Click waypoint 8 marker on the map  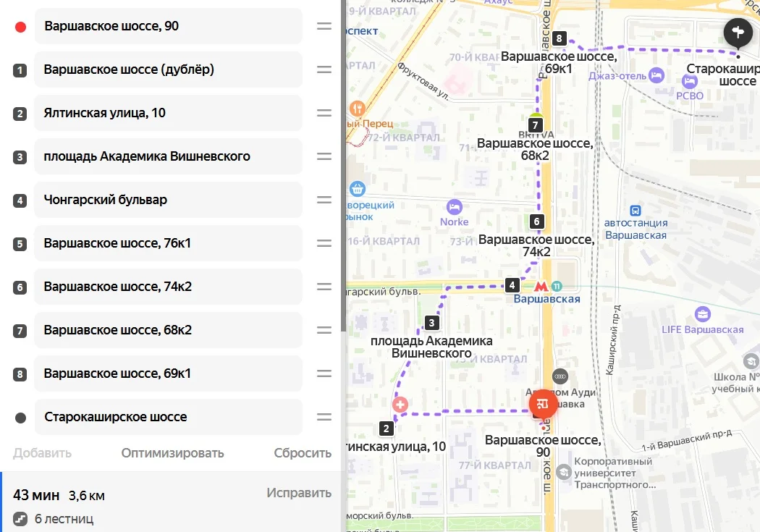tap(560, 38)
